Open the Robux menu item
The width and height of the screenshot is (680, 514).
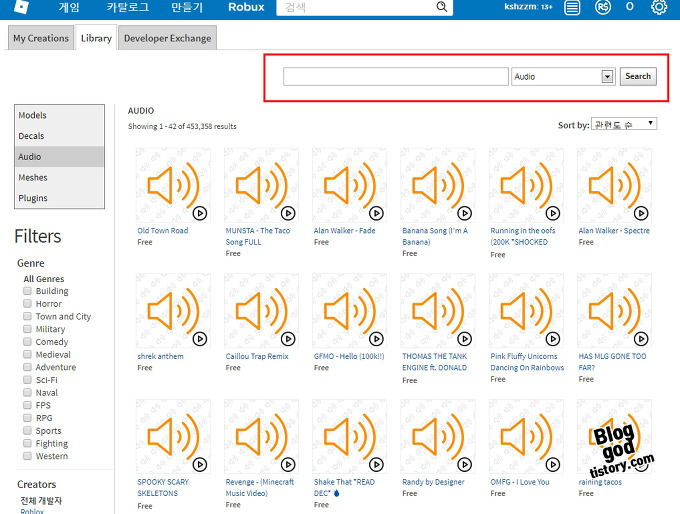[246, 7]
